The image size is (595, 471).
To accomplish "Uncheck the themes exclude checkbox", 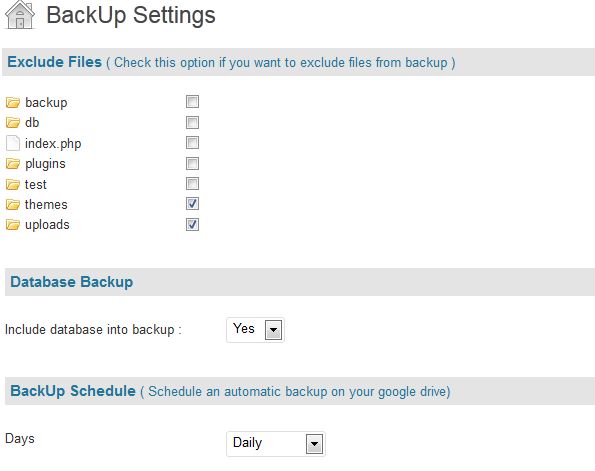I will click(192, 204).
